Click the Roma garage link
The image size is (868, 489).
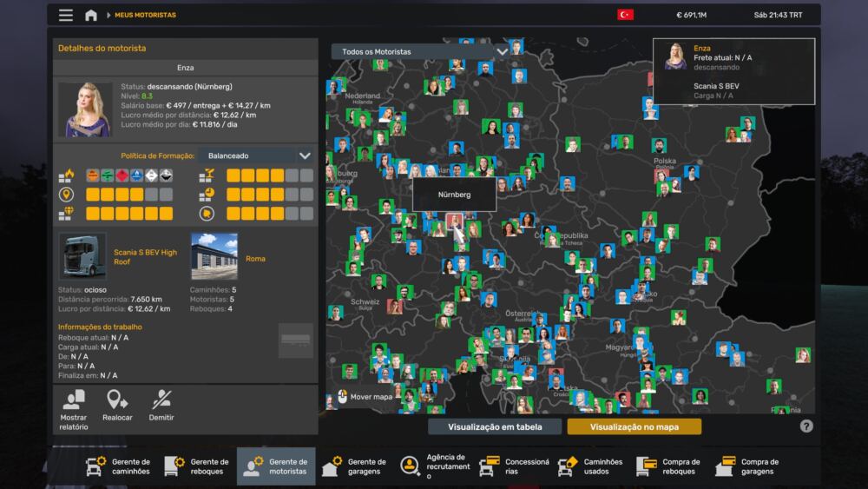pos(255,259)
